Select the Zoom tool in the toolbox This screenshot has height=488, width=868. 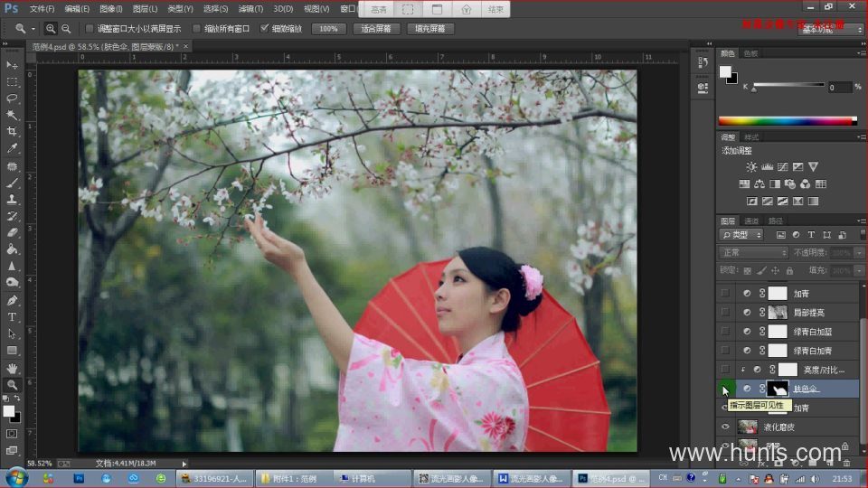pyautogui.click(x=12, y=385)
